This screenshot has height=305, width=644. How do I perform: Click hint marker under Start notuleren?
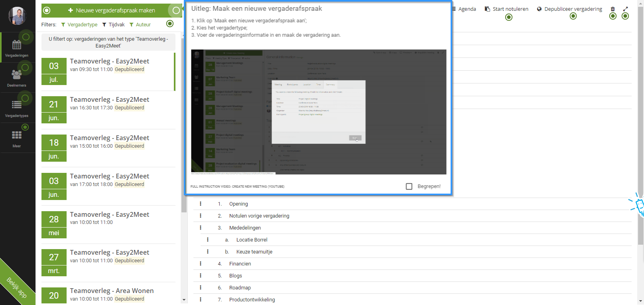(x=509, y=17)
